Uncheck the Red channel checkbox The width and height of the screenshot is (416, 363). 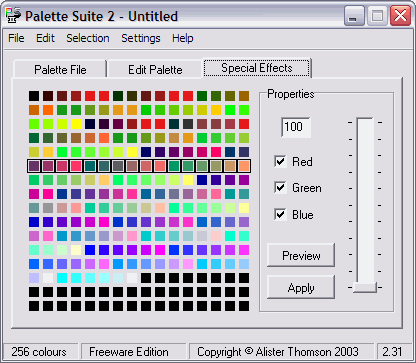coord(280,161)
